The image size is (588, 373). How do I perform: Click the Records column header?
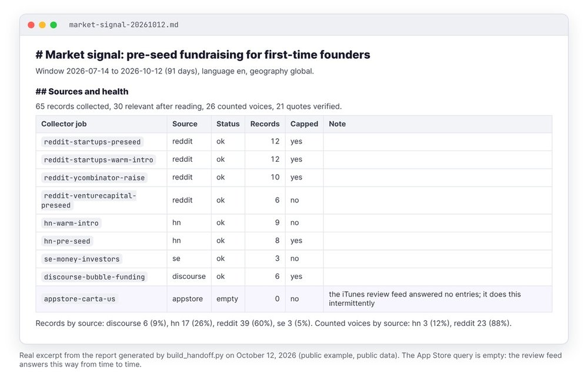pos(265,124)
